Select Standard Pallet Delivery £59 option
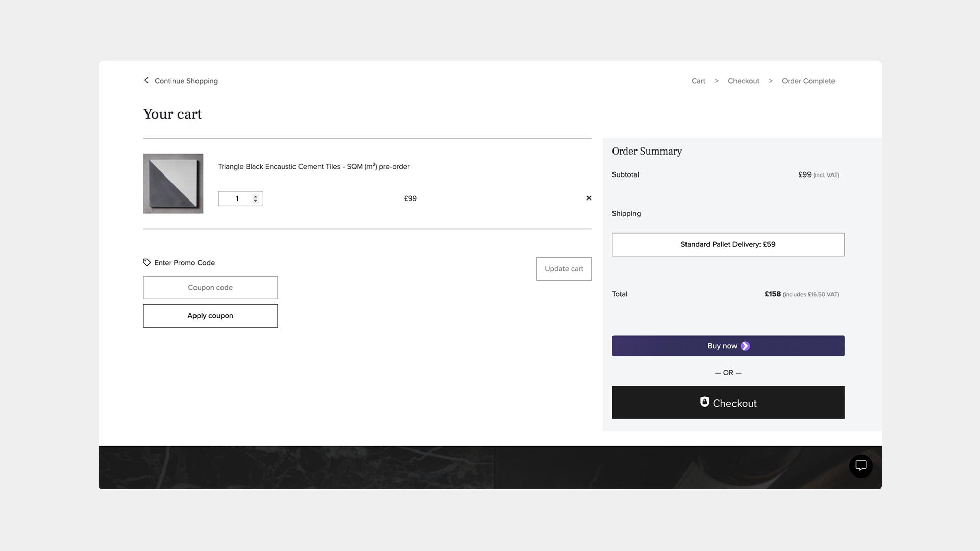The width and height of the screenshot is (980, 551). click(728, 244)
